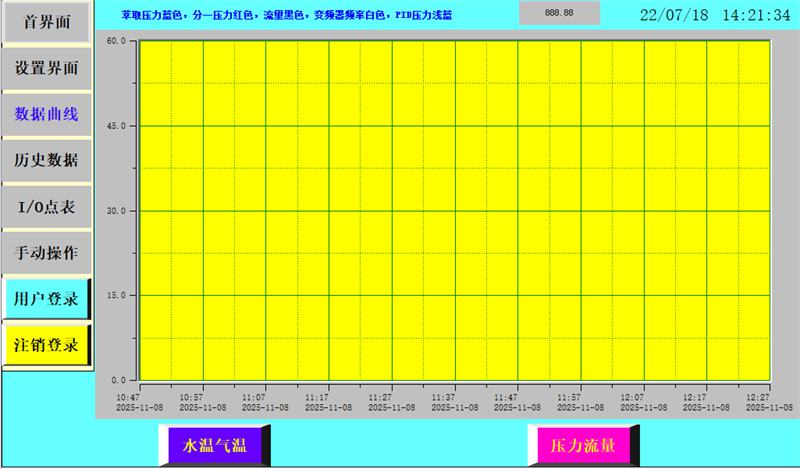Click the 888.88 numeric value field
Viewport: 800px width, 469px height.
coord(559,13)
